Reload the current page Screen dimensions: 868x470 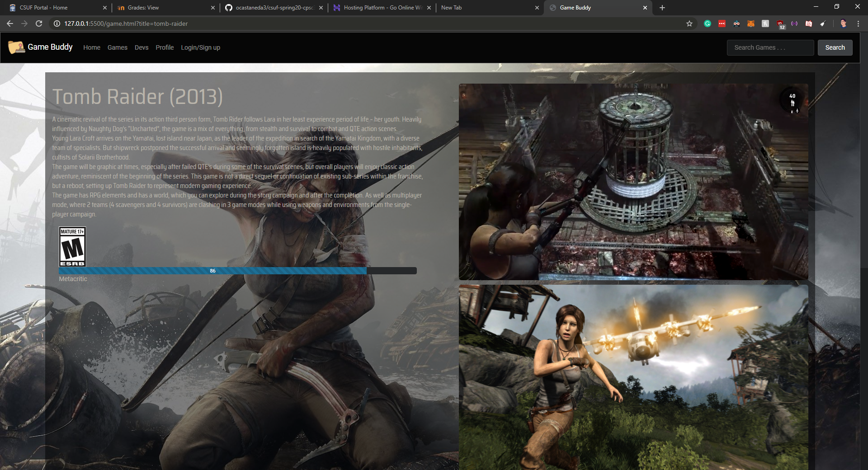(x=39, y=23)
